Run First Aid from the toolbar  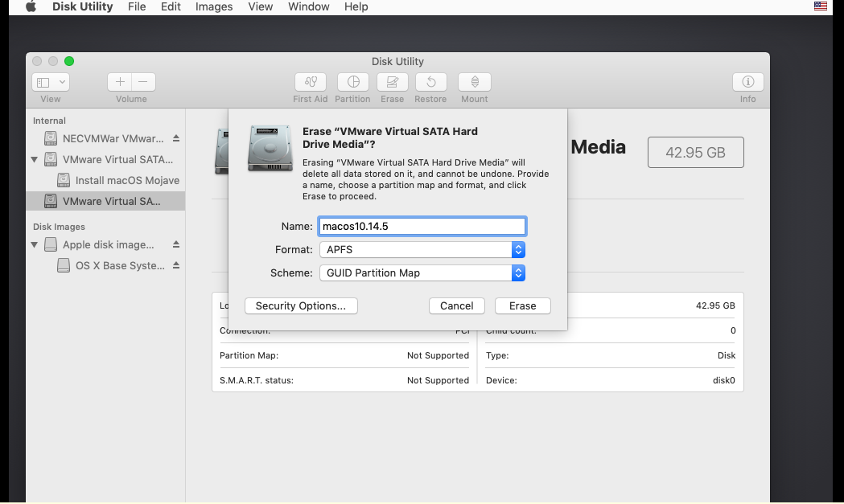coord(311,82)
